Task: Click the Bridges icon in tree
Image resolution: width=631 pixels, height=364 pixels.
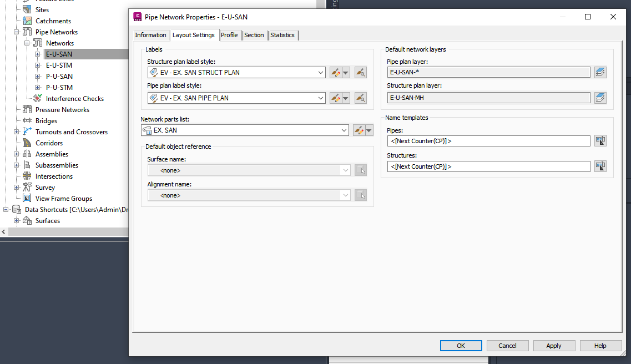Action: [x=27, y=120]
